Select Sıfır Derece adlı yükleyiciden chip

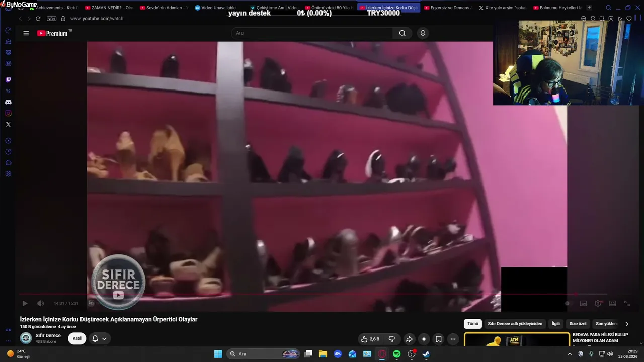tap(515, 324)
